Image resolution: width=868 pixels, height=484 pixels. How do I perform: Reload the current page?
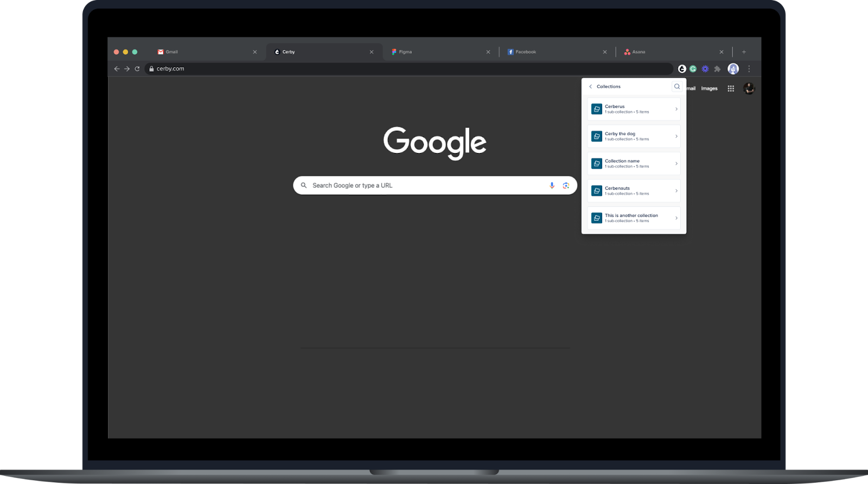[137, 69]
